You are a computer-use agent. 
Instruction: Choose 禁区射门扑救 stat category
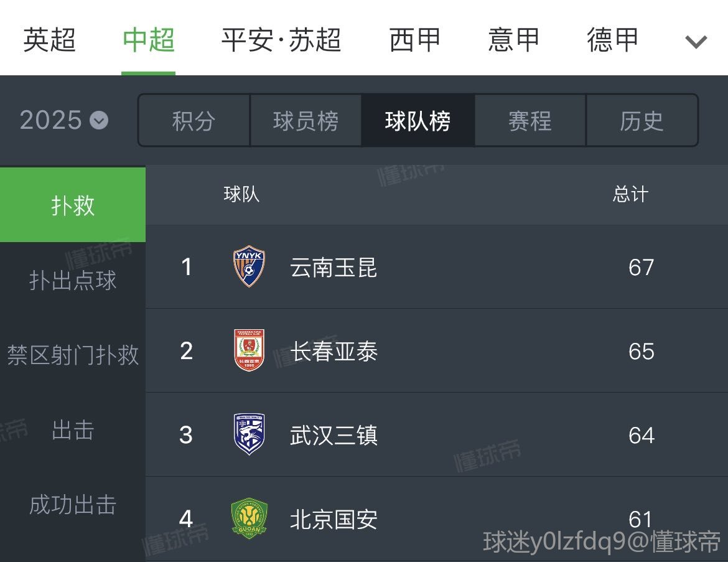[x=73, y=355]
